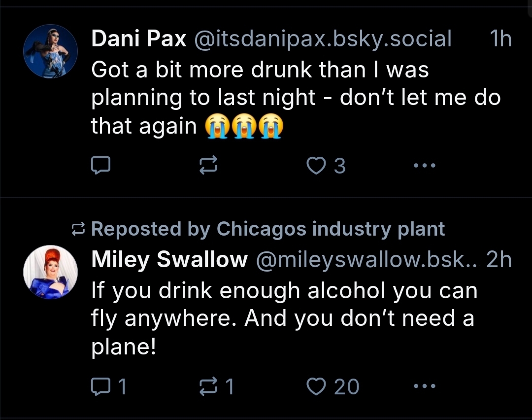532x420 pixels.
Task: Repost Dani Pax's drunk post
Action: point(207,166)
